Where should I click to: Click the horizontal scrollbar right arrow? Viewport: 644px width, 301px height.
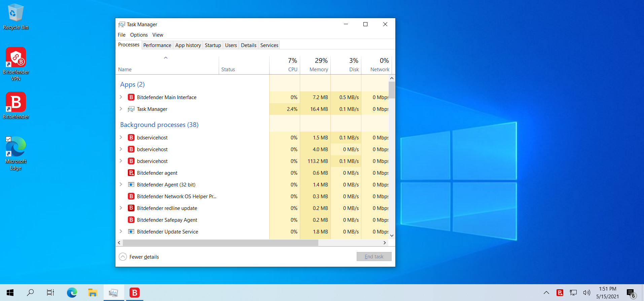[x=385, y=243]
